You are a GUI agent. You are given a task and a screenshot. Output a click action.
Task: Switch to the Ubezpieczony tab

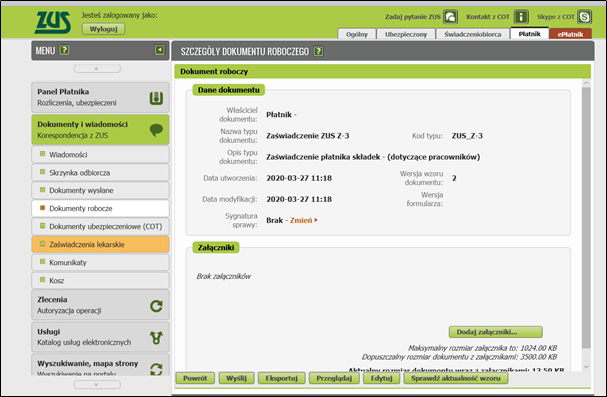coord(406,34)
